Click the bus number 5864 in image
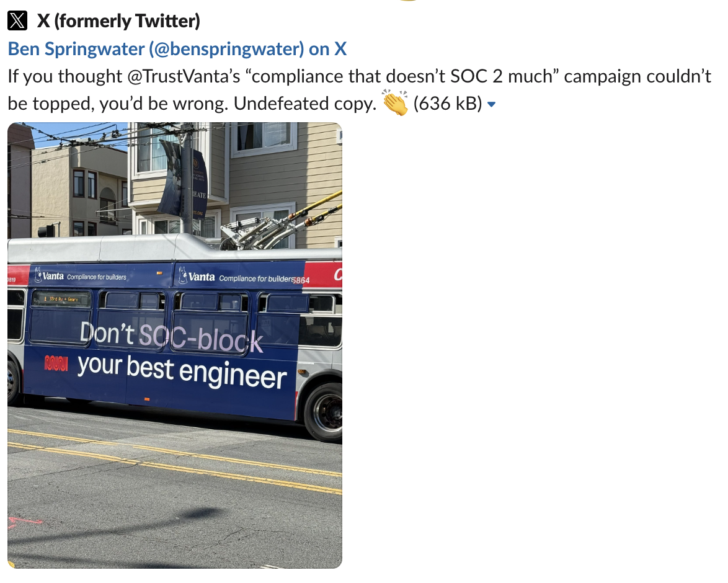The width and height of the screenshot is (728, 583). [x=301, y=280]
